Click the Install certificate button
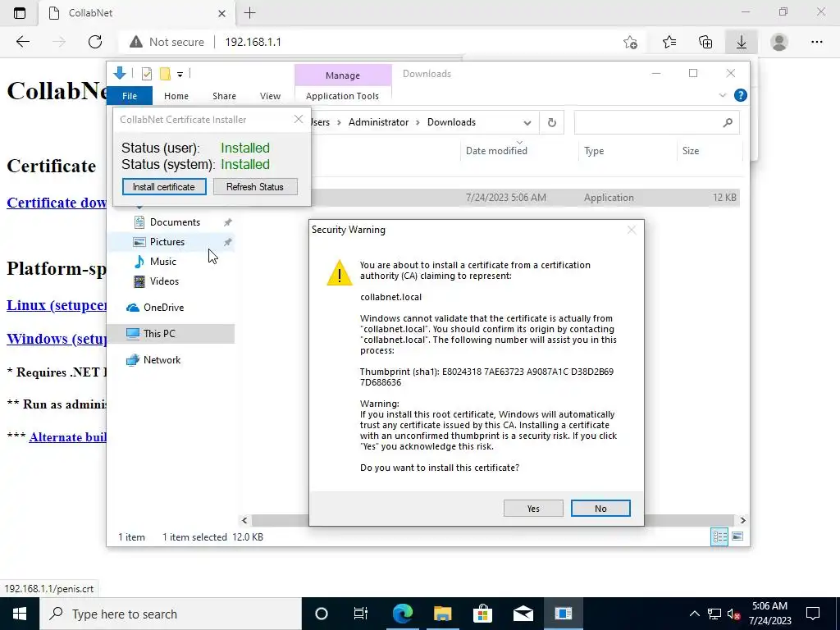The width and height of the screenshot is (840, 630). 164,186
